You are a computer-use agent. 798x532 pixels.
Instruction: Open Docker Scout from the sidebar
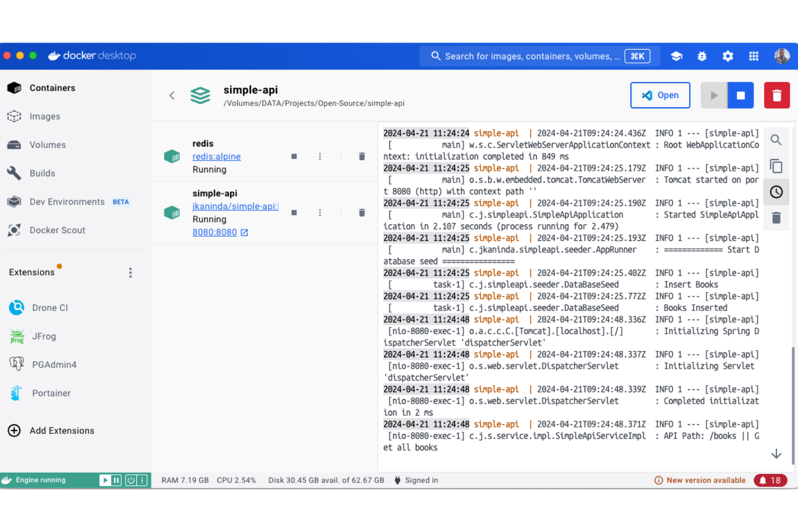(57, 230)
